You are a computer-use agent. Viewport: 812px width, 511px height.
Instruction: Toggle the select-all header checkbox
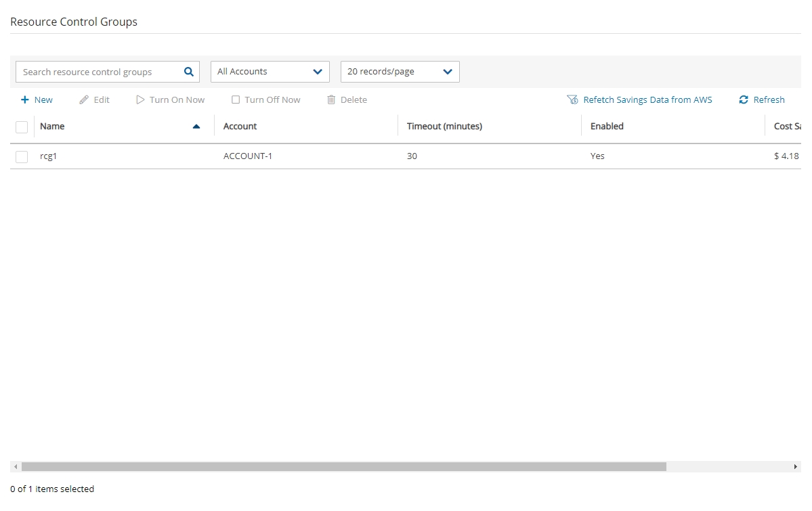[22, 127]
